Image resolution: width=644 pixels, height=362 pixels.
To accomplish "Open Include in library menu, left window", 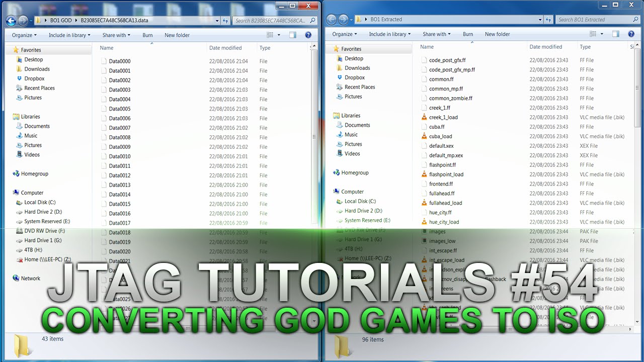I will (x=69, y=35).
